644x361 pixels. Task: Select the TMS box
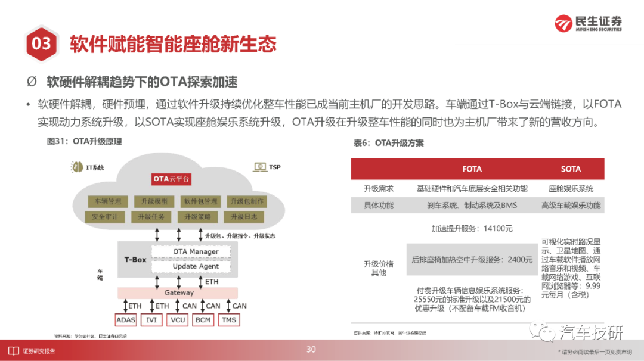[229, 320]
